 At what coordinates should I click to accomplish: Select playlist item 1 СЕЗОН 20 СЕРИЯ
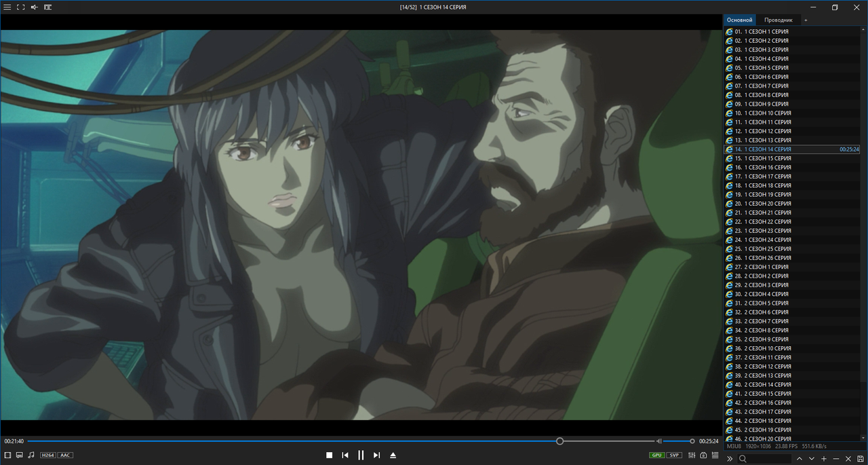[792, 204]
